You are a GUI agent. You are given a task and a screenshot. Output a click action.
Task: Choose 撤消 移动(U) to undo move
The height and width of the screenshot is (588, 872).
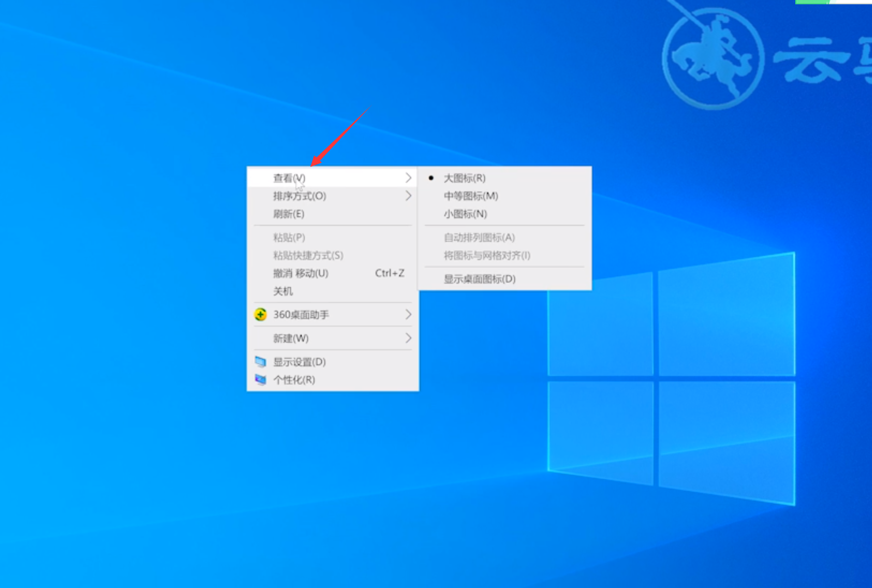coord(332,273)
